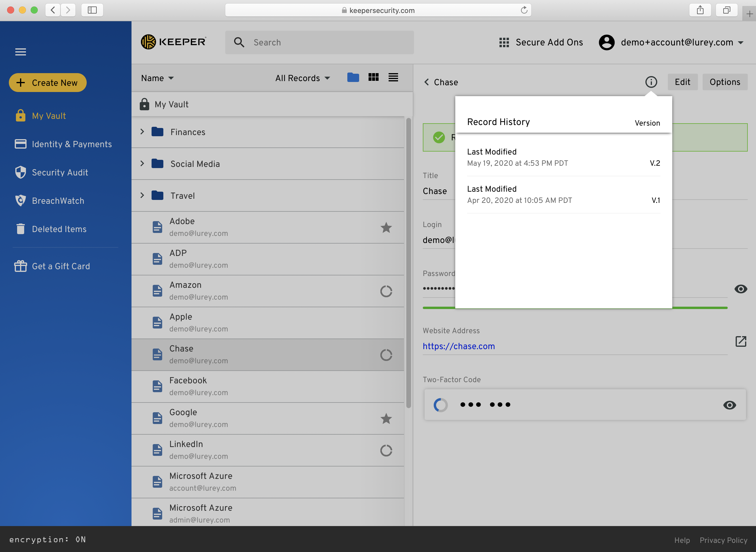756x552 pixels.
Task: Launch website with external link icon
Action: (740, 341)
